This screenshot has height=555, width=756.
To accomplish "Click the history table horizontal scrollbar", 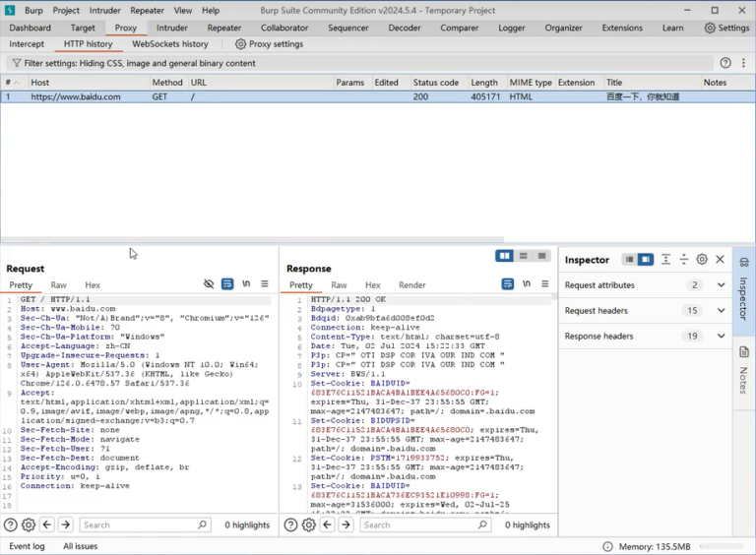I will pos(252,239).
